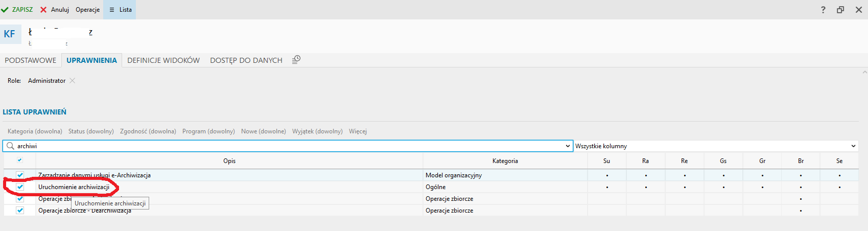
Task: Click the search field containing archiwi
Action: pyautogui.click(x=286, y=146)
